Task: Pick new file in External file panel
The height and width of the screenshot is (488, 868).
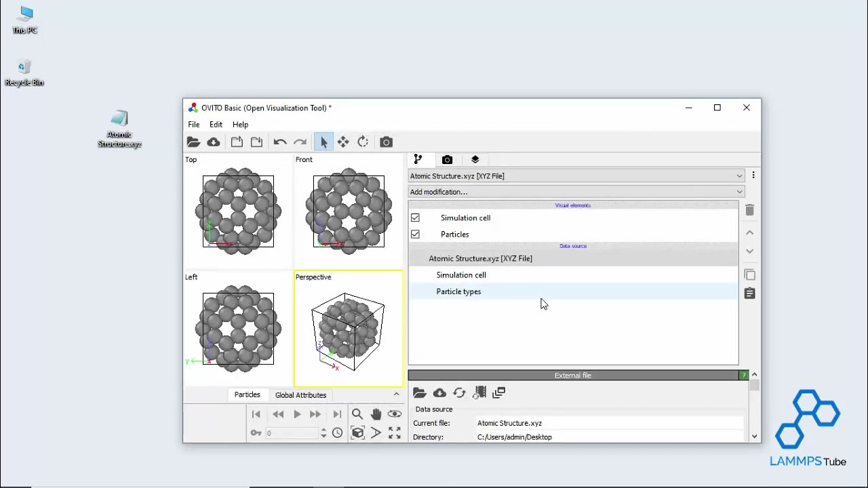Action: 419,393
